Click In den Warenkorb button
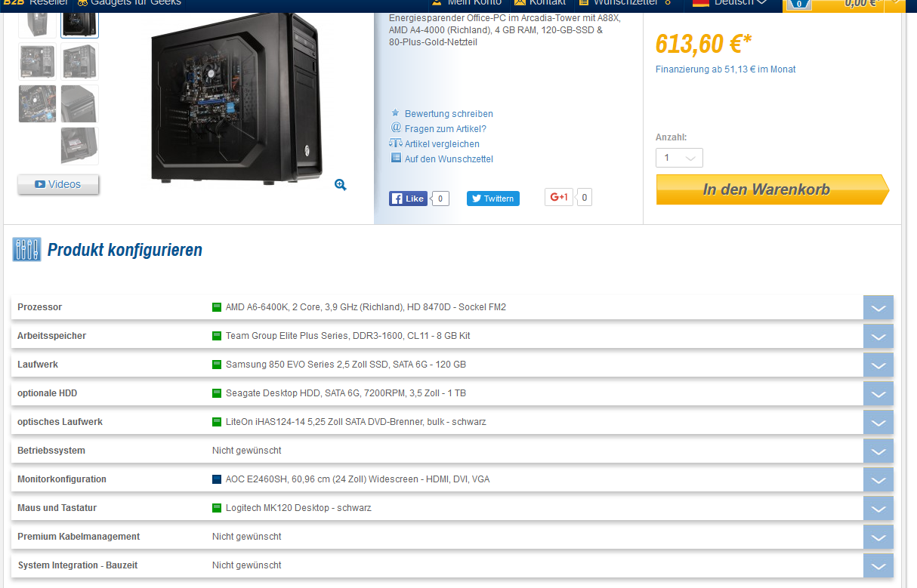This screenshot has height=588, width=917. [772, 189]
